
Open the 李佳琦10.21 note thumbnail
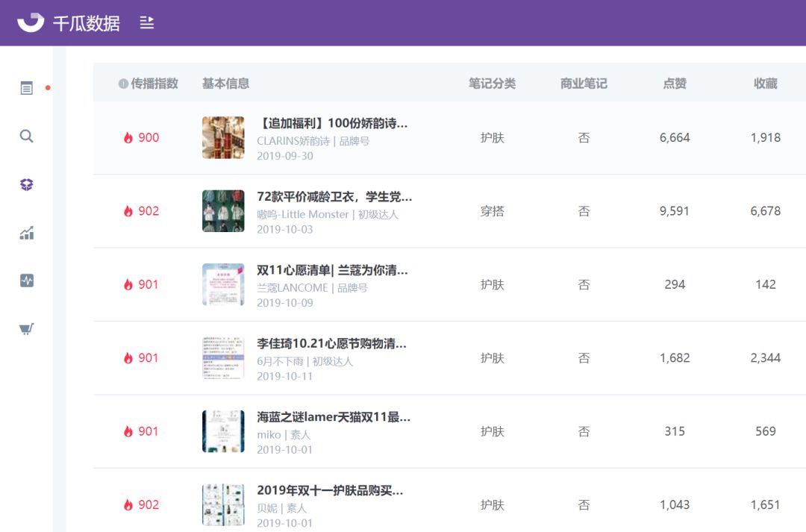tap(223, 358)
